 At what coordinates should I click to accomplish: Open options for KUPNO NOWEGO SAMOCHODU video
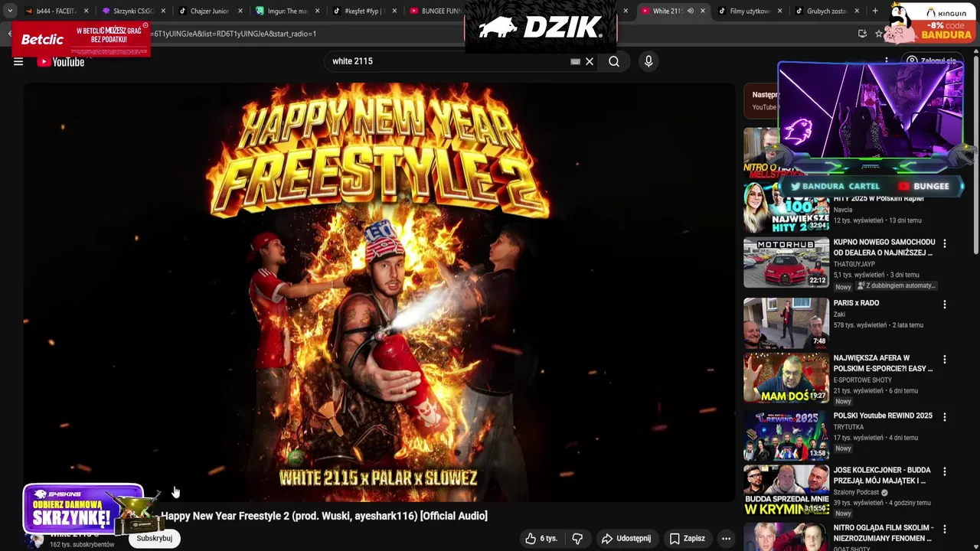[944, 243]
